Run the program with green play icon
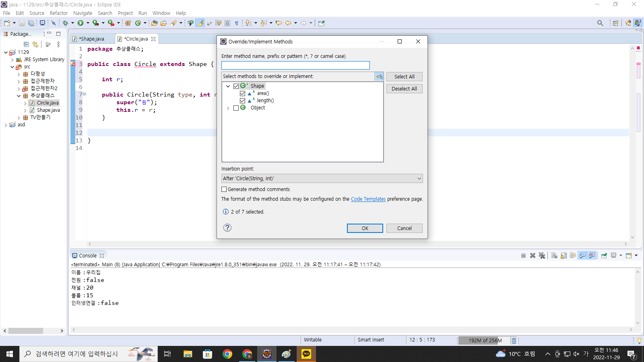 (80, 23)
